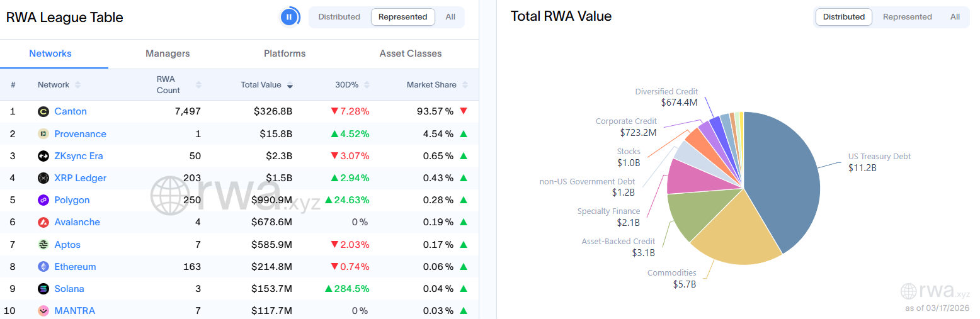Select Distributed in Total RWA Value toggle
This screenshot has height=319, width=980.
point(844,17)
